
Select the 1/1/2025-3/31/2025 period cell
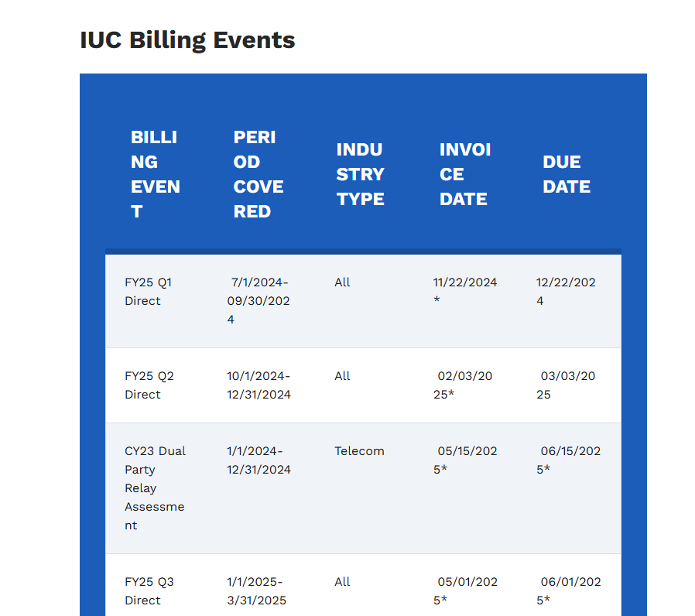coord(256,591)
